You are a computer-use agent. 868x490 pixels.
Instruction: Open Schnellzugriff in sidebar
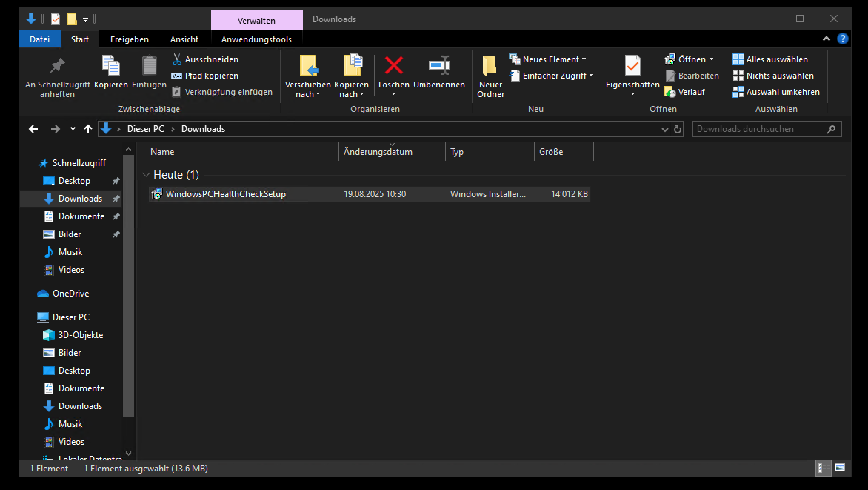[72, 163]
